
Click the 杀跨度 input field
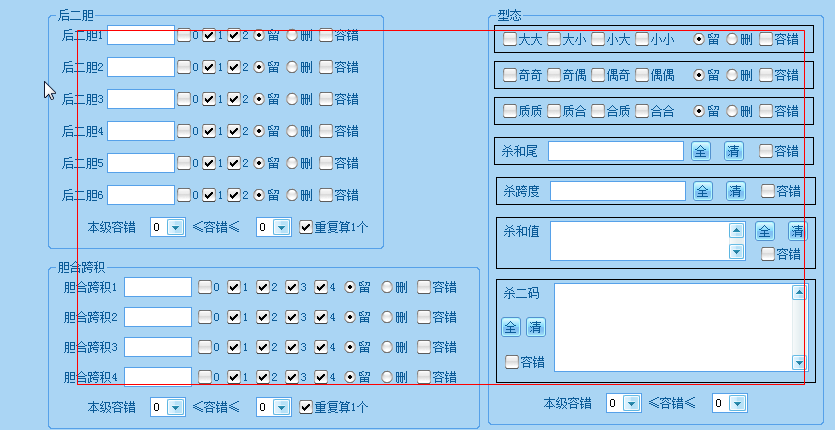(x=618, y=191)
